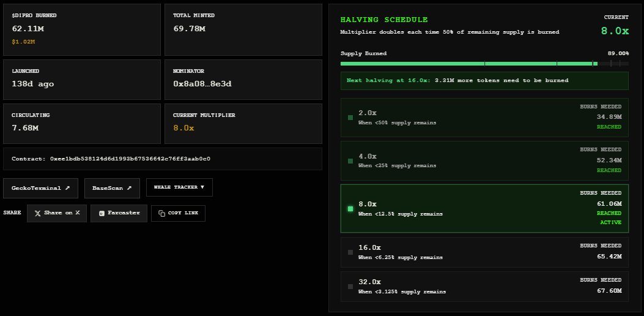
Task: Share via the Farcaster button
Action: click(x=119, y=213)
